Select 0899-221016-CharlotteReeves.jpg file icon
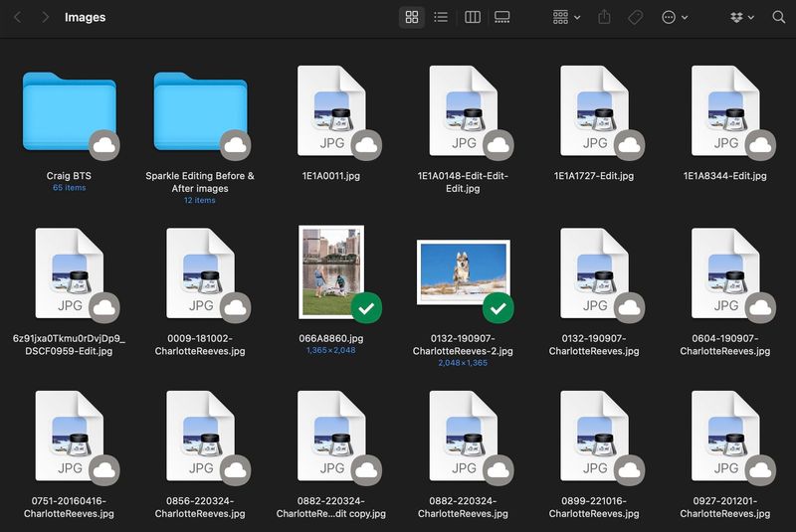This screenshot has width=796, height=532. [594, 436]
